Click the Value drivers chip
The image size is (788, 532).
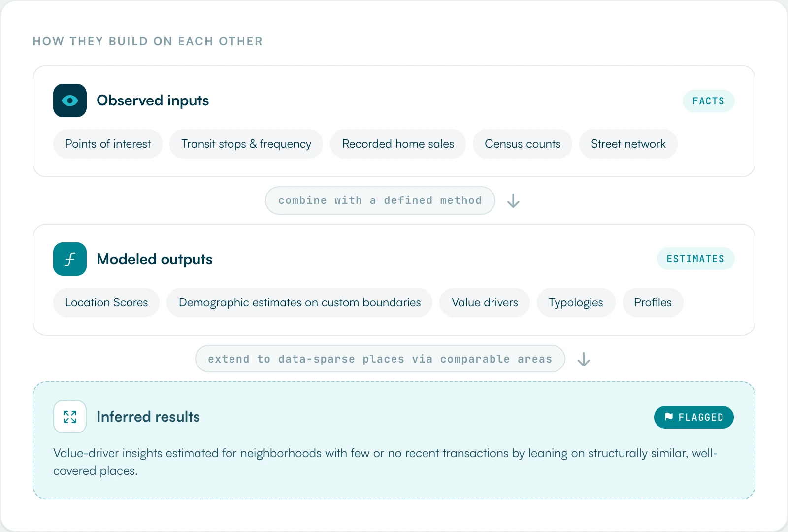coord(485,302)
